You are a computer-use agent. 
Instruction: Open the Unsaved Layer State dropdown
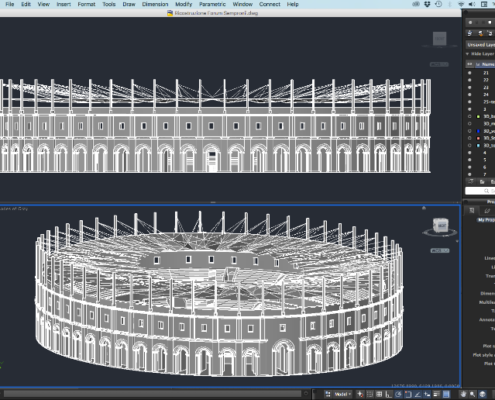click(480, 45)
